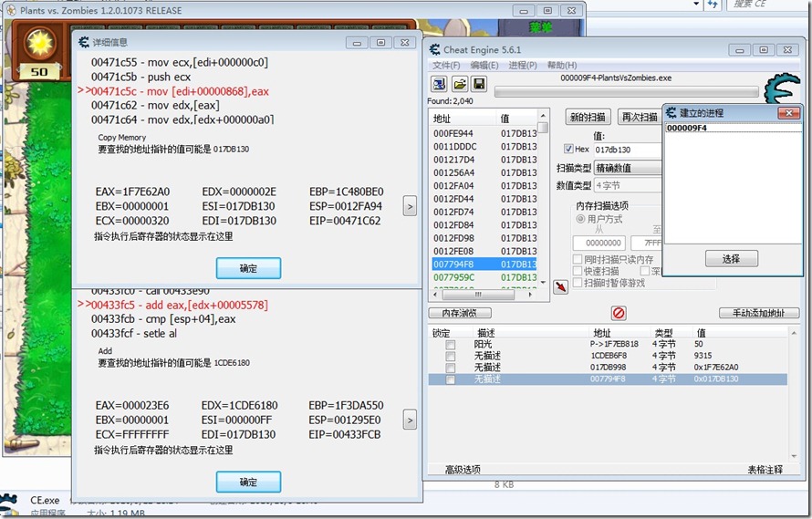Click the start address field 00000000
812x519 pixels.
point(599,243)
